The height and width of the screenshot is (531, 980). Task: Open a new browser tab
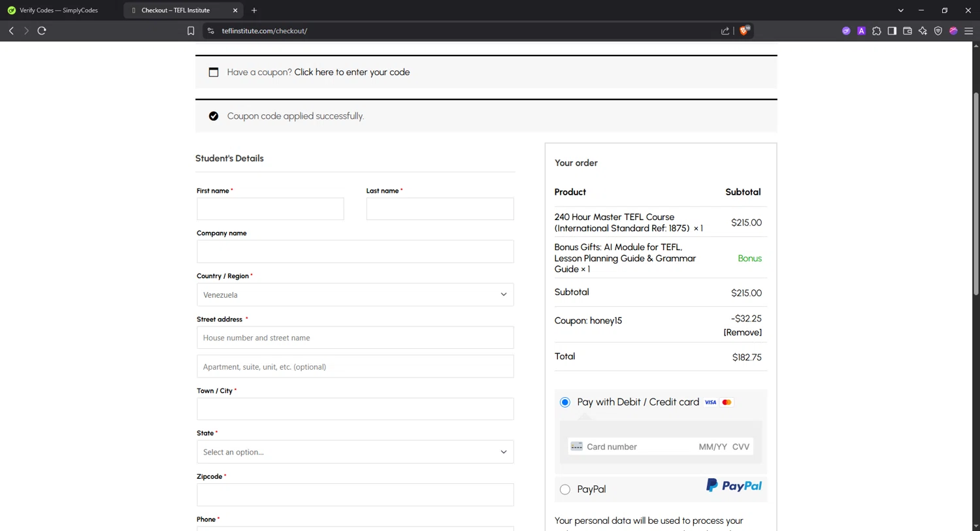[254, 10]
